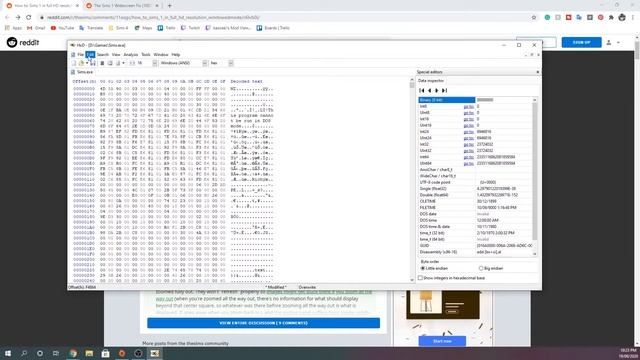
Task: Open the bytes-per-row dropdown showing 16
Action: [155, 63]
